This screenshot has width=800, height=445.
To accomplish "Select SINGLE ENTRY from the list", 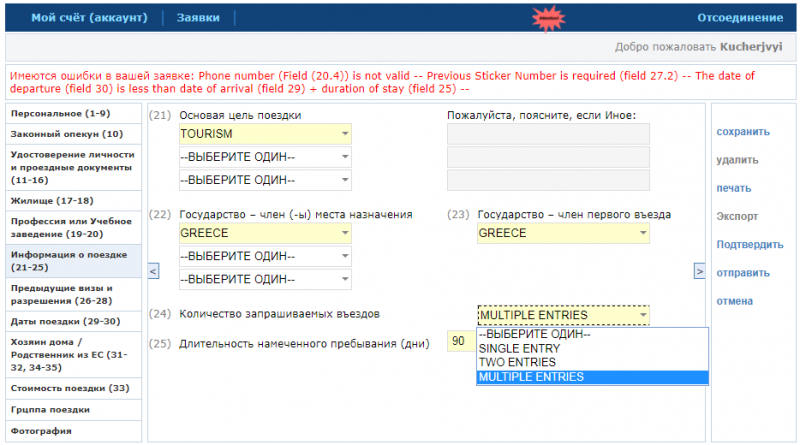I will (x=519, y=348).
